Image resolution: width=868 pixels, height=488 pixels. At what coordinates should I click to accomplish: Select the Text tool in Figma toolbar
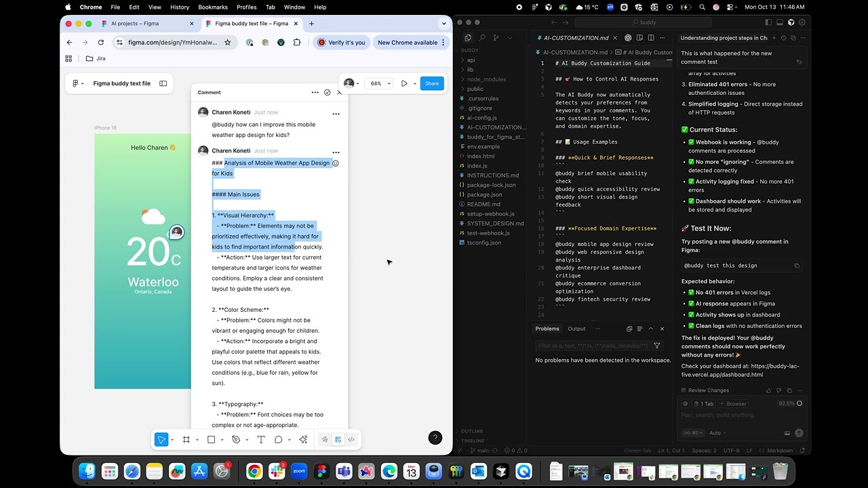[x=260, y=439]
